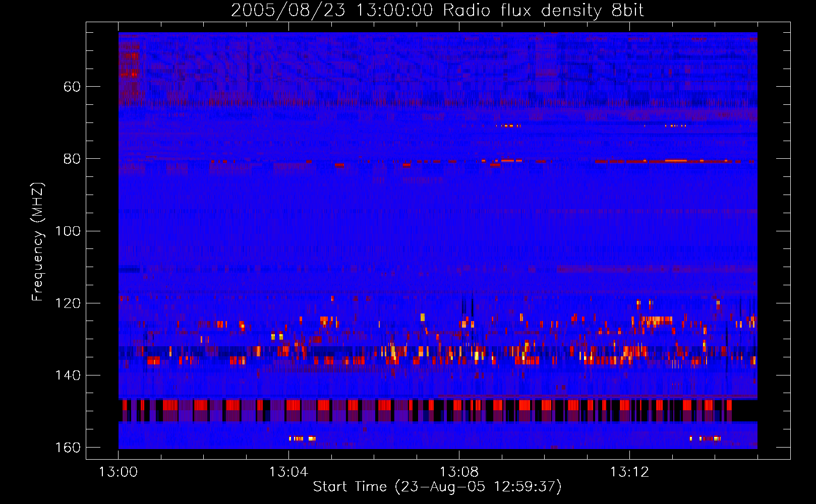Click the 13:08 time tick label
This screenshot has height=504, width=816.
[459, 472]
